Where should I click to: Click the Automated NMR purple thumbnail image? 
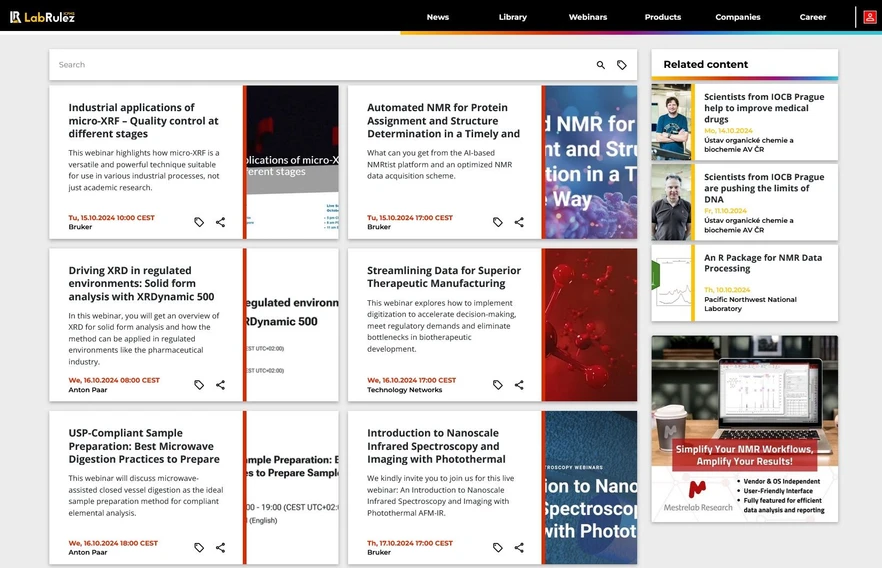coord(591,162)
